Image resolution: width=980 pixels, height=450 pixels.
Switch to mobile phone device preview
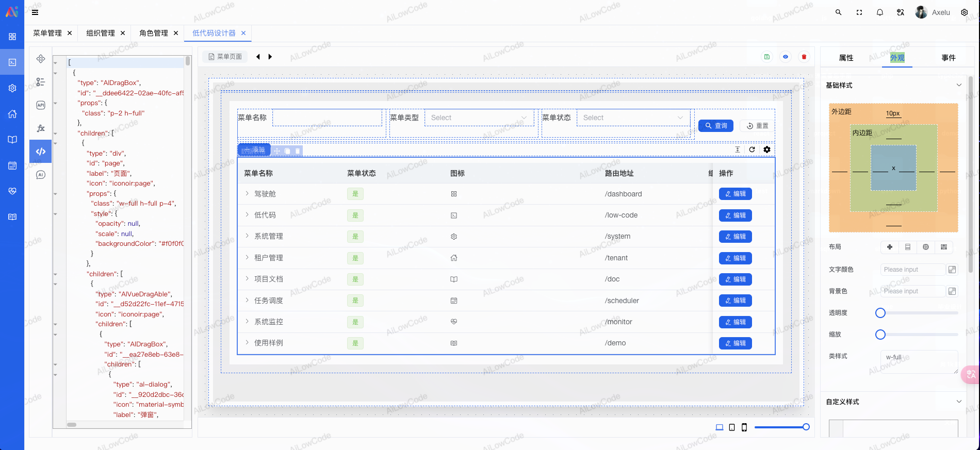744,427
